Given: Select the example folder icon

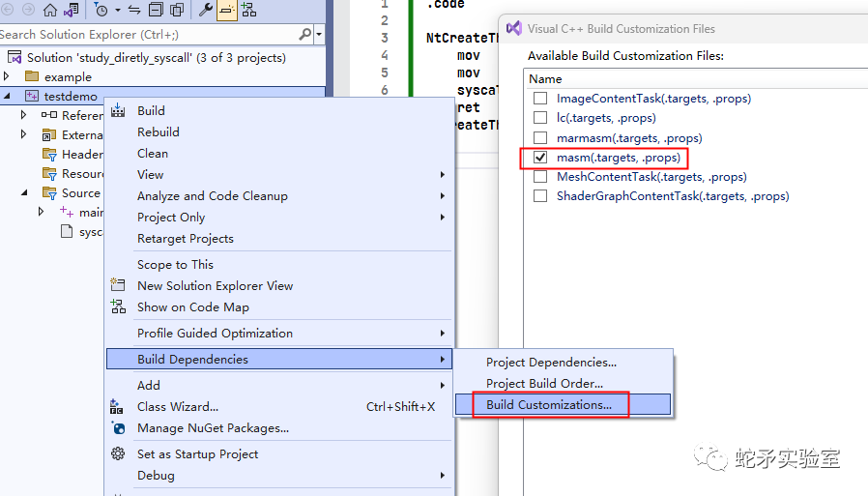Looking at the screenshot, I should 32,76.
